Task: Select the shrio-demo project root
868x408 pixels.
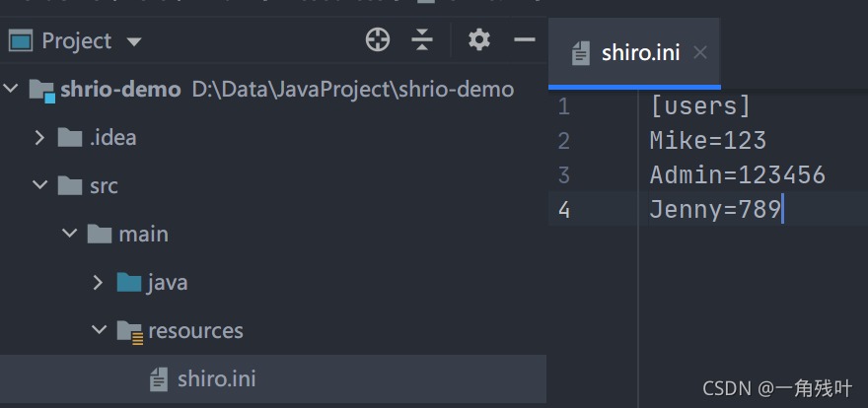Action: 120,89
